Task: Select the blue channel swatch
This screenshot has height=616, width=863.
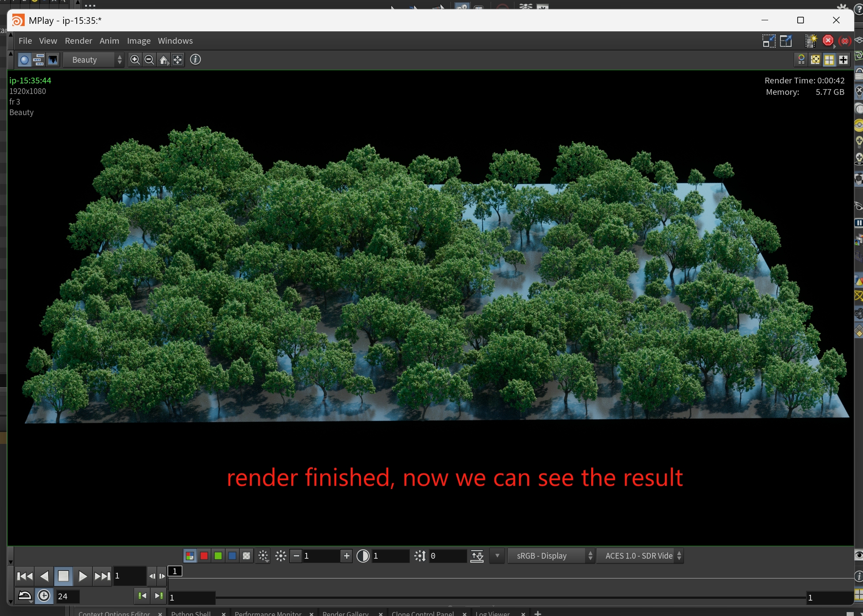Action: coord(232,556)
